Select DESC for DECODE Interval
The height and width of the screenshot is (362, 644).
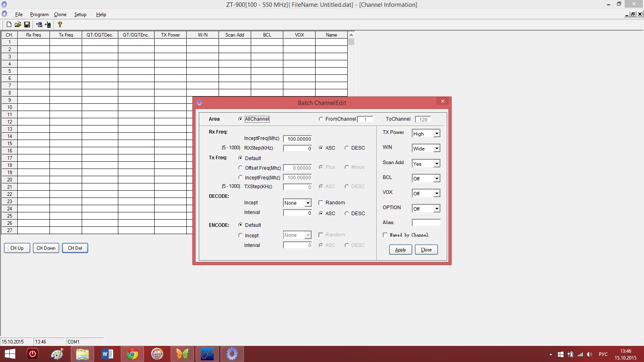pos(347,213)
